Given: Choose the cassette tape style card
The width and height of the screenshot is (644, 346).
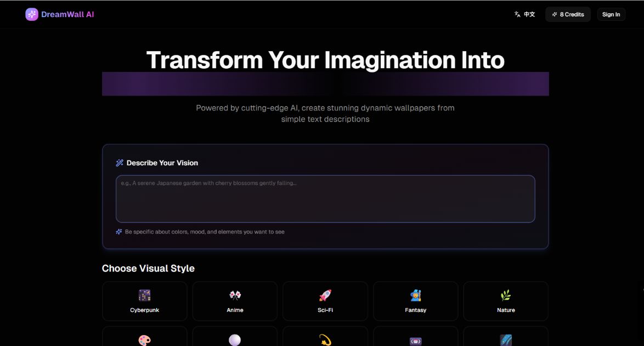Looking at the screenshot, I should [x=415, y=338].
